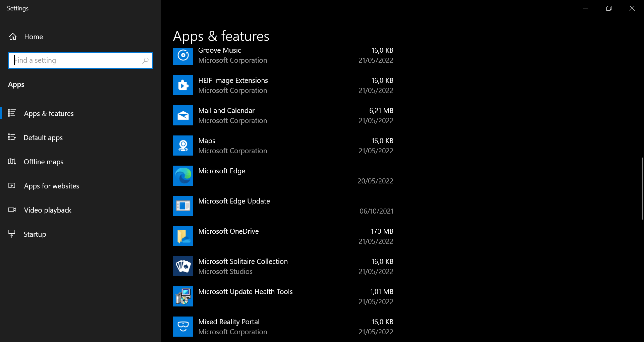Select the Mixed Reality Portal name
Screen dimensions: 644x342
pos(229,322)
